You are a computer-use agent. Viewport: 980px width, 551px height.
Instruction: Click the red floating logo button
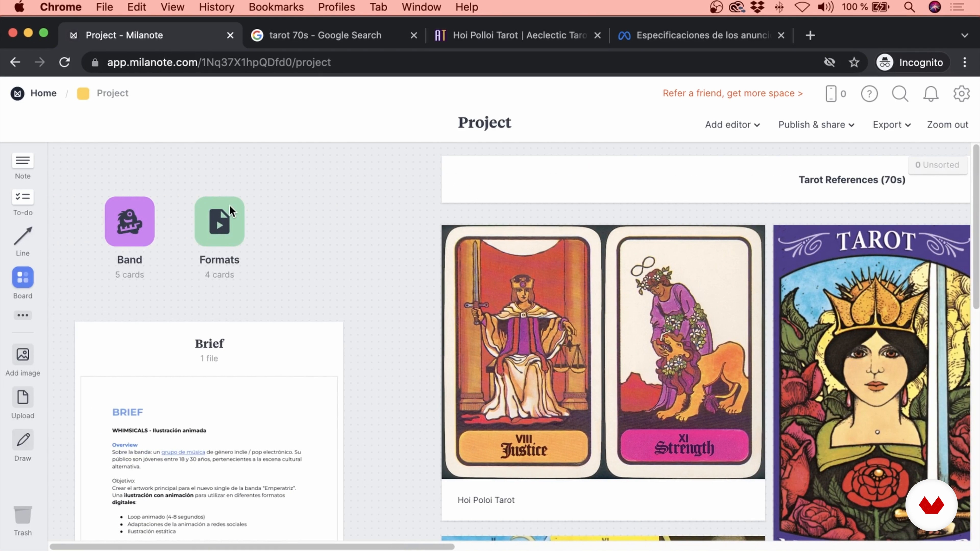[931, 505]
